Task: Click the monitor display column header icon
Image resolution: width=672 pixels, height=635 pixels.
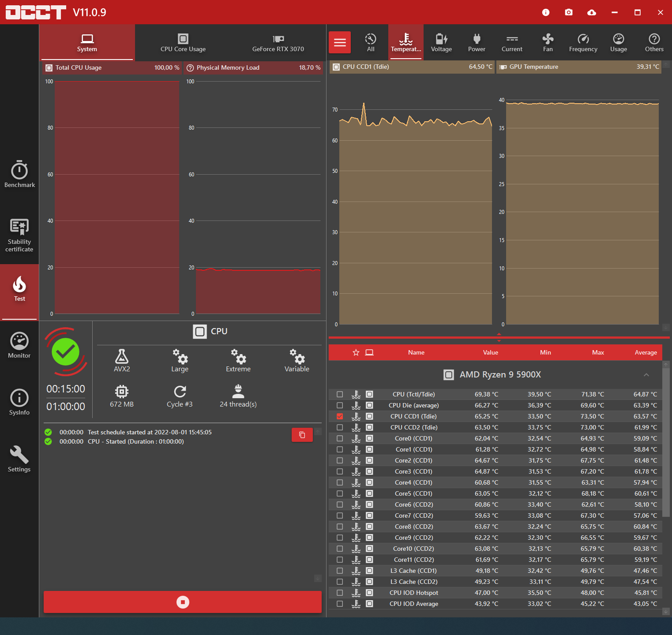Action: (x=369, y=352)
